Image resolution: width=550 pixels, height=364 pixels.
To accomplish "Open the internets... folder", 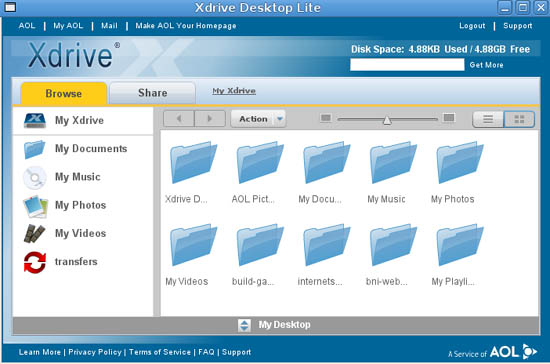I will [x=327, y=245].
